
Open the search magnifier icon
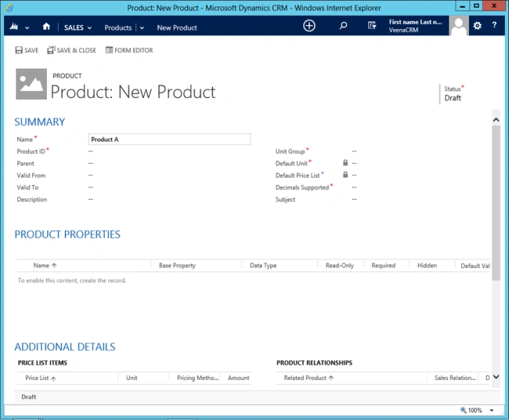pos(343,26)
